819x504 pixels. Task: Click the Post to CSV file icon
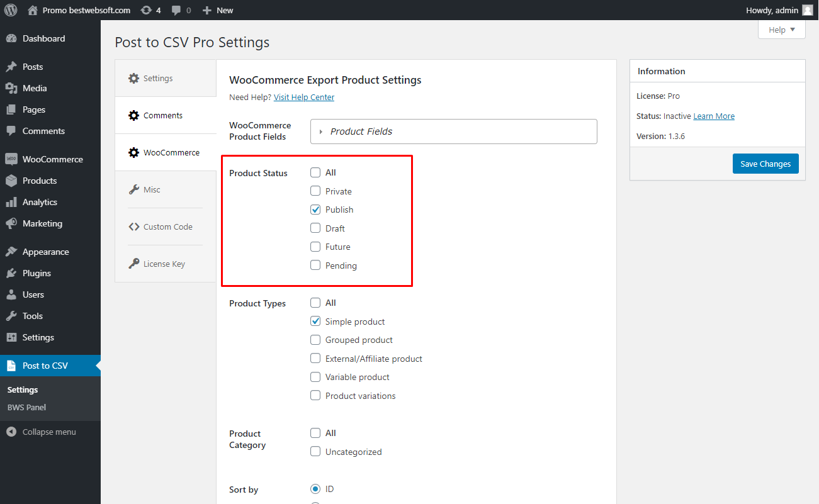pos(11,366)
